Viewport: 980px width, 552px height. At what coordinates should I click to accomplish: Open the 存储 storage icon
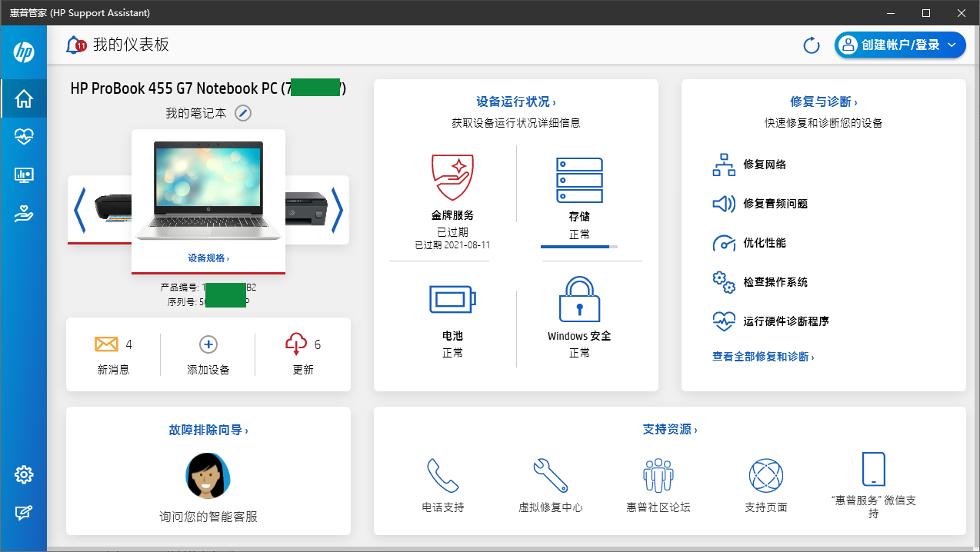tap(579, 180)
